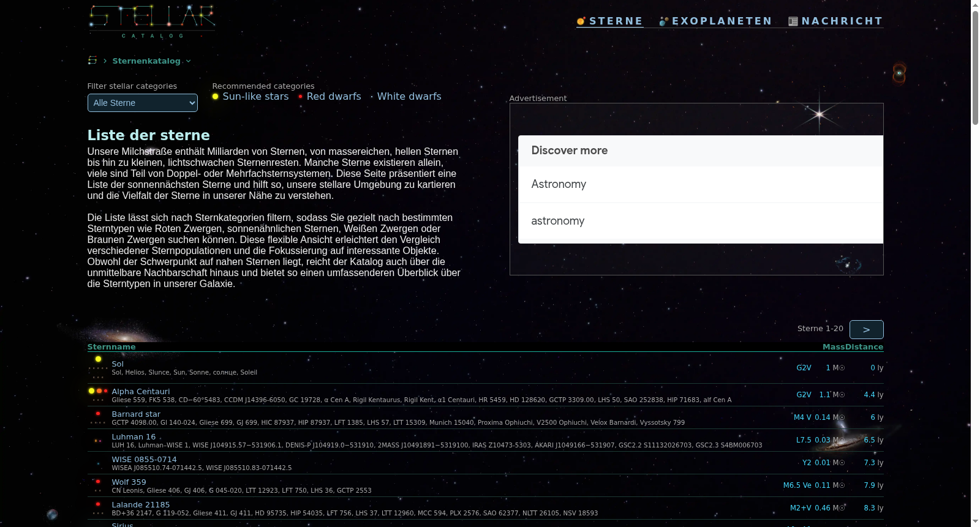
Task: Click the G2V spectral type for Sol
Action: [804, 368]
